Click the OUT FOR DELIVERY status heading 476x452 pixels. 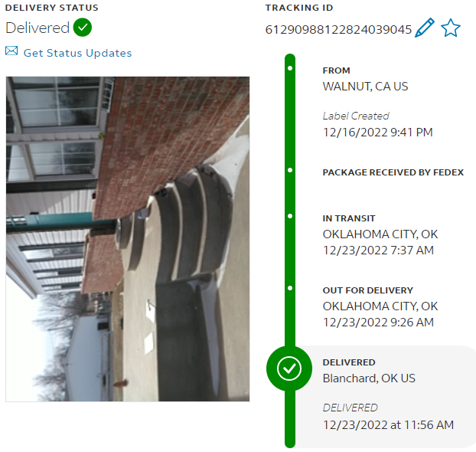click(x=367, y=290)
